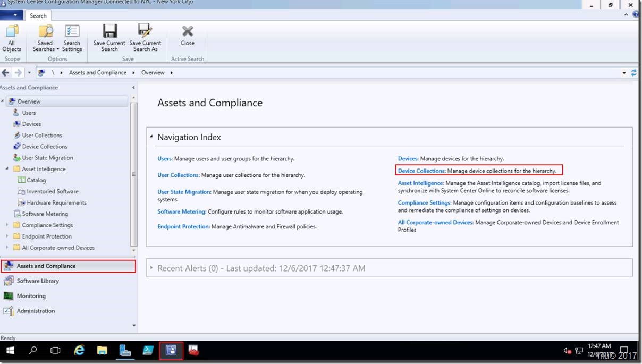The image size is (642, 364).
Task: Open the All Corporate-owned Devices link
Action: tap(436, 222)
